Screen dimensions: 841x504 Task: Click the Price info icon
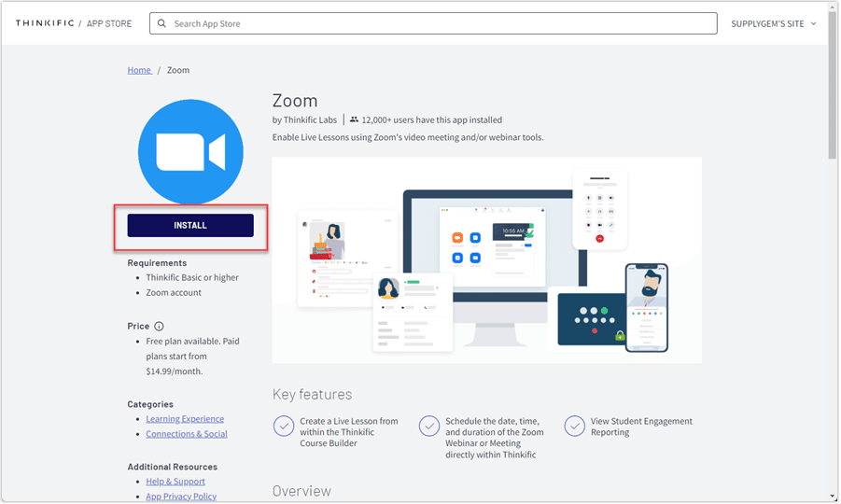(x=159, y=326)
